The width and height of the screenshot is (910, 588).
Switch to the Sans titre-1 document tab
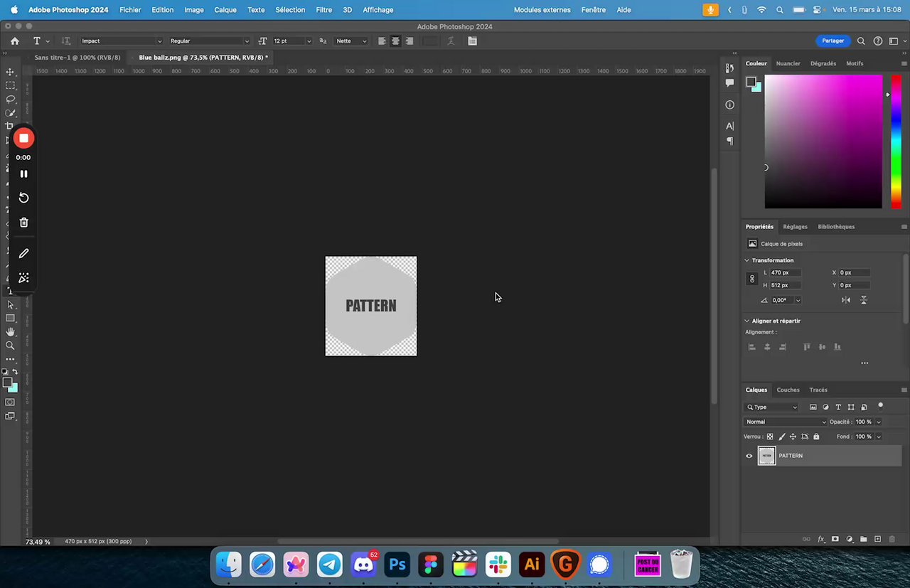pos(77,58)
